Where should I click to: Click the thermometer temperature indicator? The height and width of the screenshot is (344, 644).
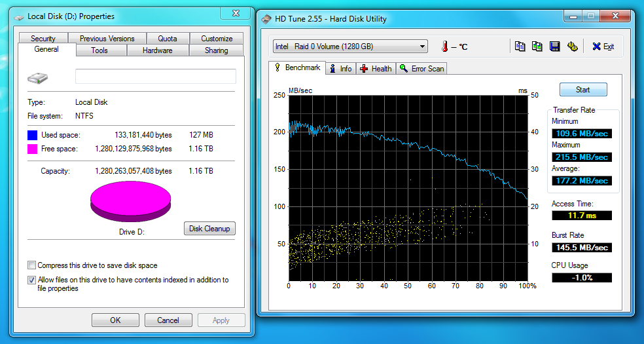[x=445, y=47]
